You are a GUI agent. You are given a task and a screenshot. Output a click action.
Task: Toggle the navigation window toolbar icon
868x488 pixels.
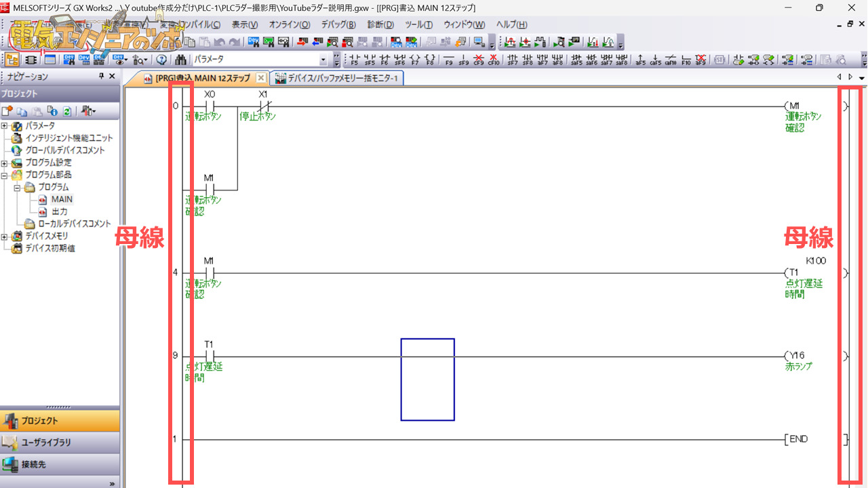12,60
